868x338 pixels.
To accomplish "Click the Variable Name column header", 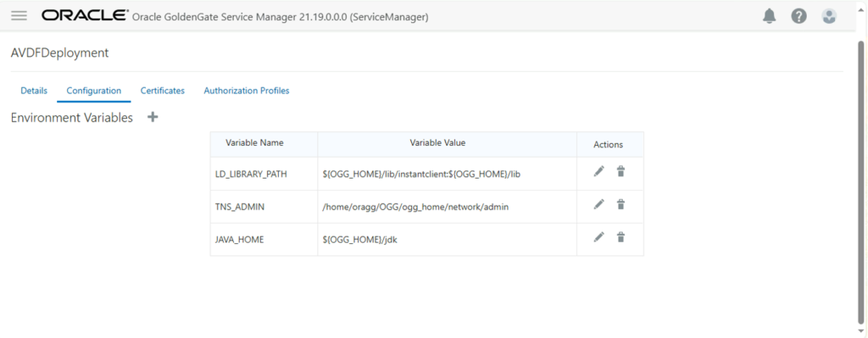I will [254, 142].
